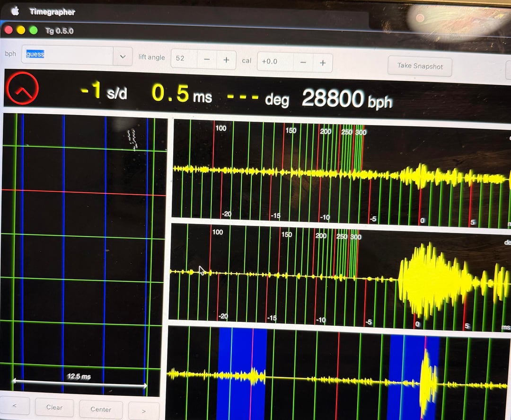The height and width of the screenshot is (420, 511).
Task: Click the Clear button
Action: (x=54, y=407)
